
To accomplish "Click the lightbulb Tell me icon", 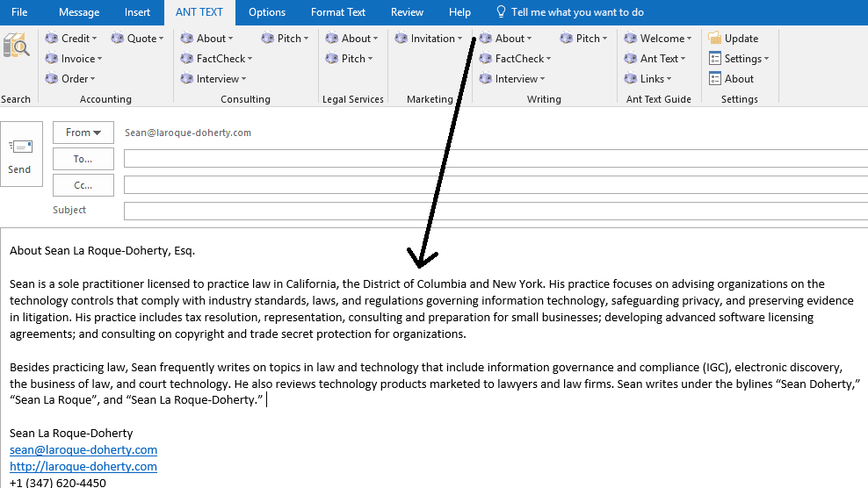I will click(501, 11).
